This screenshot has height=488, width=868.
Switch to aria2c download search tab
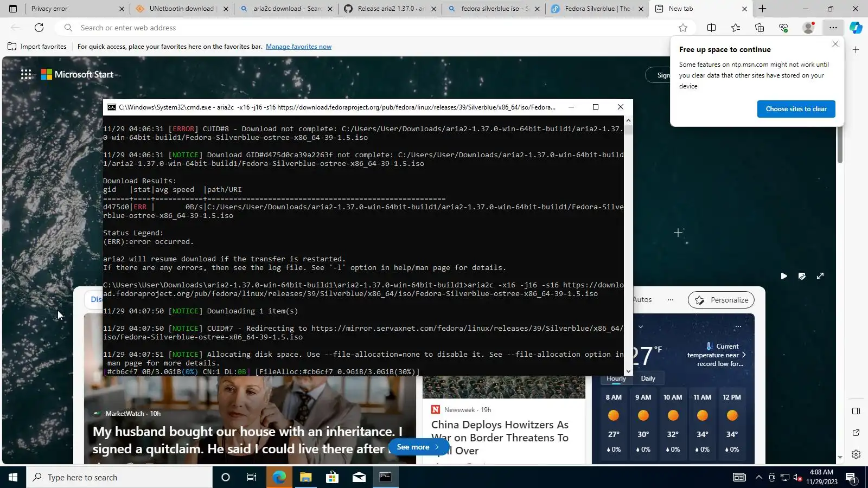pyautogui.click(x=288, y=9)
